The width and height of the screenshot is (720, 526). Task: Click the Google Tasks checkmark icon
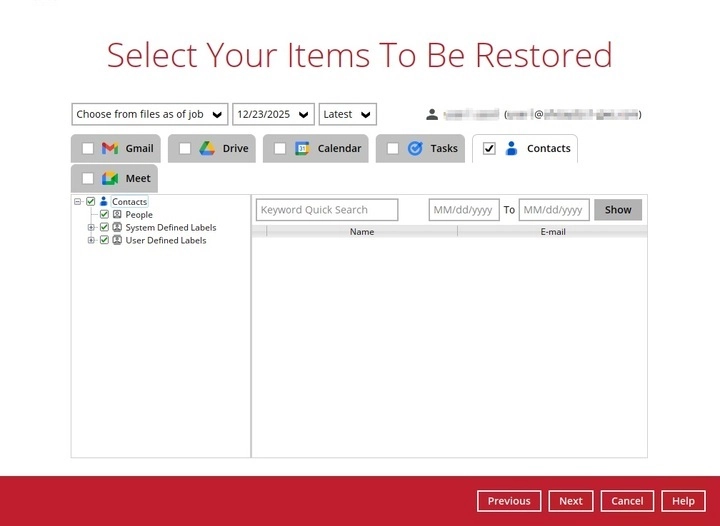coord(415,149)
